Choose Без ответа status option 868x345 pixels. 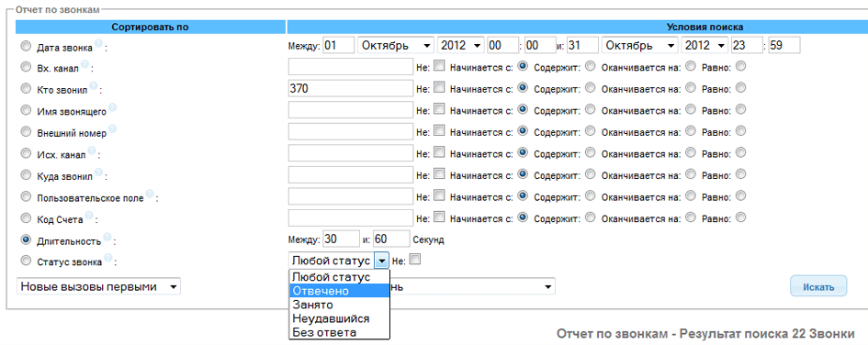339,332
